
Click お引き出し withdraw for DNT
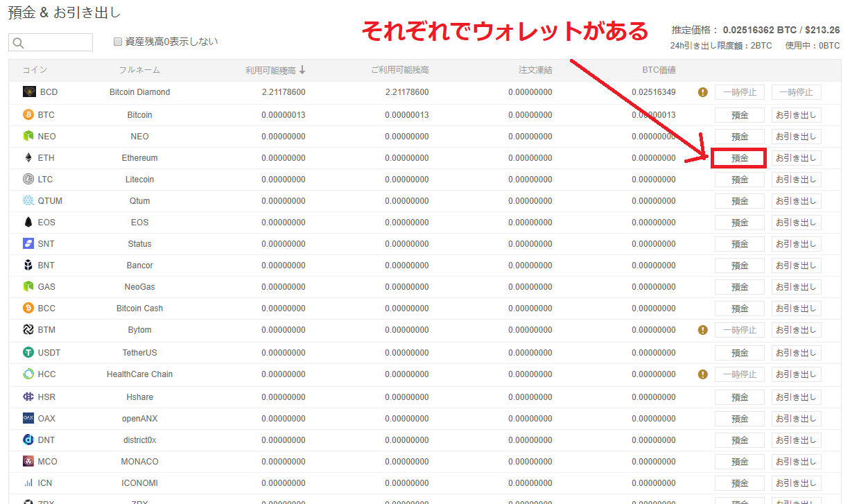tap(797, 440)
